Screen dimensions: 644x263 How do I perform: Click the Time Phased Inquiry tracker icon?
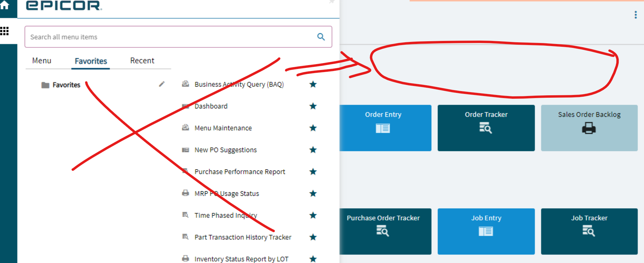186,215
